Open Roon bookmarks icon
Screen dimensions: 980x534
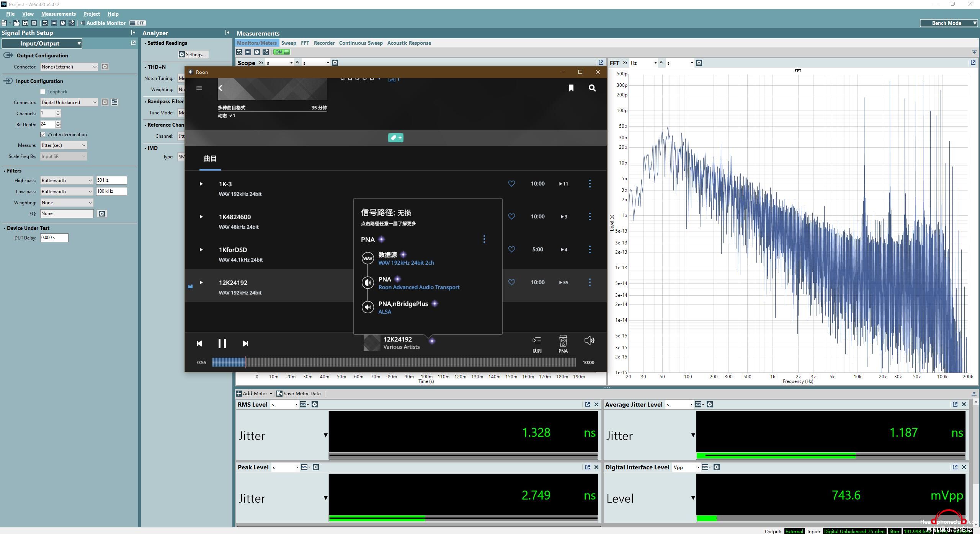tap(571, 88)
